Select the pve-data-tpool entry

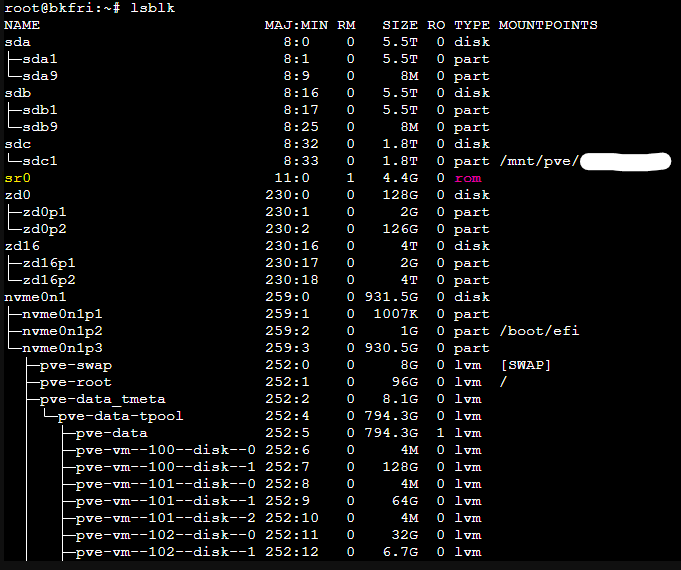(x=120, y=416)
